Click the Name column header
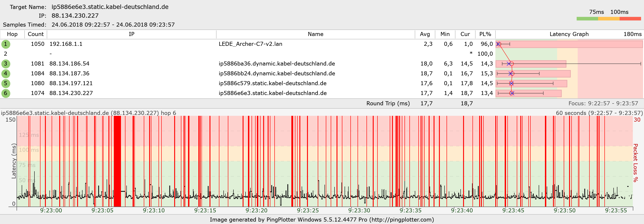Image resolution: width=644 pixels, height=224 pixels. tap(316, 34)
